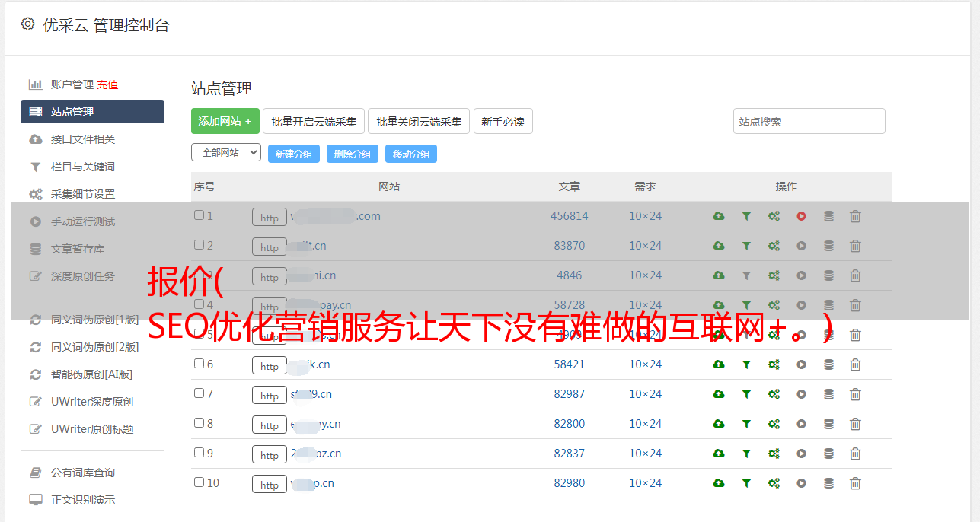Viewport: 980px width, 522px height.
Task: Click filter icon for row 1 site
Action: 746,216
